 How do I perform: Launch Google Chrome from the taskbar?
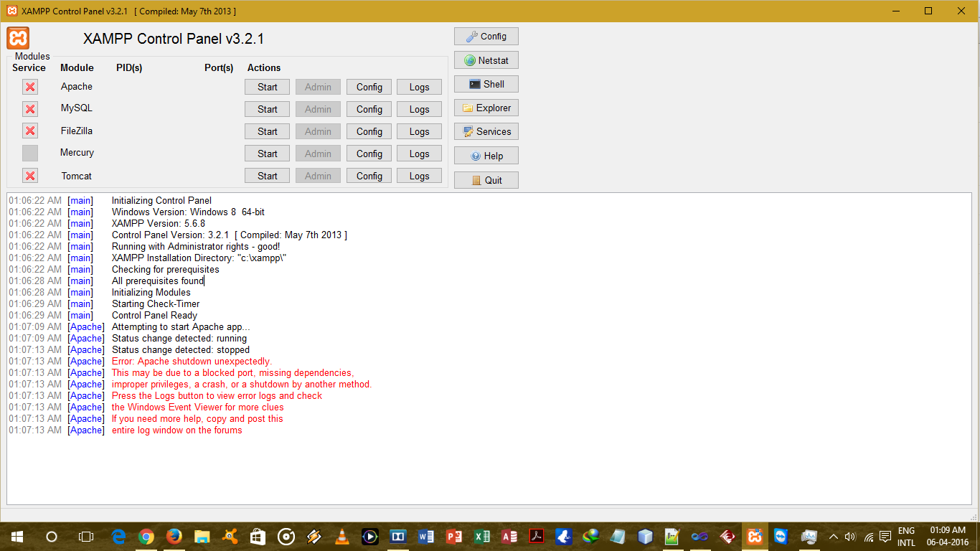[x=146, y=537]
